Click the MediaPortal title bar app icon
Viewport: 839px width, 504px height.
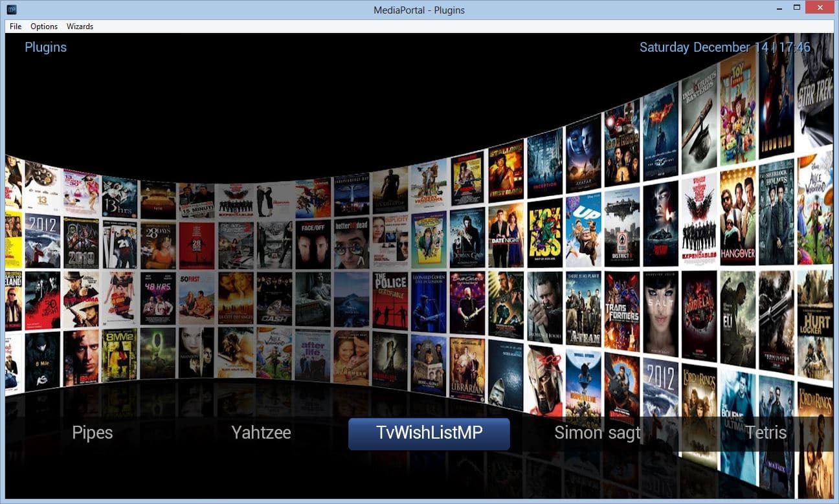click(12, 10)
